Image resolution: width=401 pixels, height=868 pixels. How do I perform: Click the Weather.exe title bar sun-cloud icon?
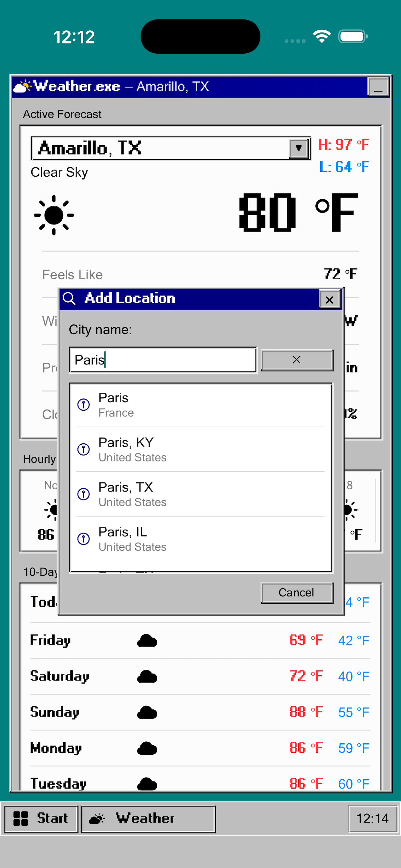(x=22, y=87)
